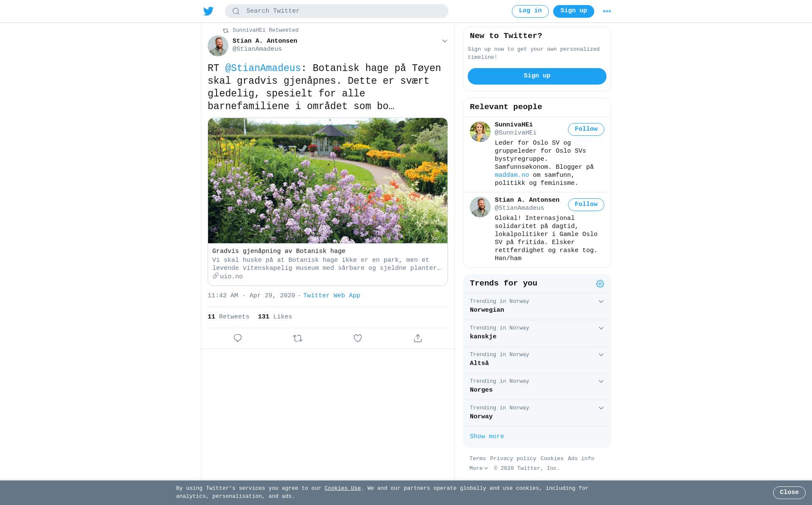Viewport: 812px width, 505px height.
Task: Open the Botanisk hage link card image
Action: pos(328,181)
